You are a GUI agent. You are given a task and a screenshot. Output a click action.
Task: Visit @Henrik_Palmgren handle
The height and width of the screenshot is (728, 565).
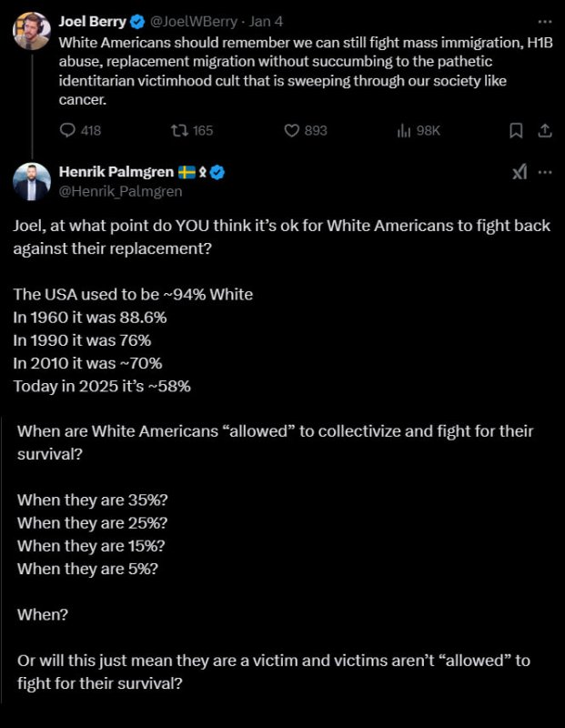[121, 191]
